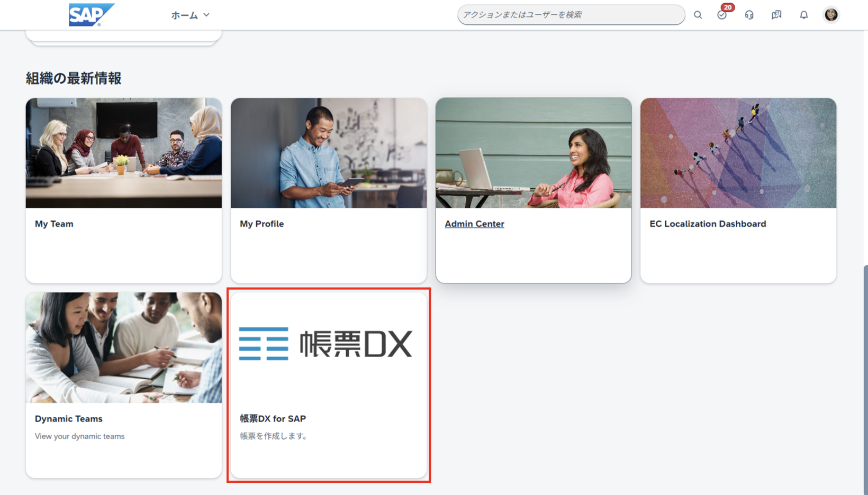Click the My Team meeting photo
868x495 pixels.
(x=124, y=153)
